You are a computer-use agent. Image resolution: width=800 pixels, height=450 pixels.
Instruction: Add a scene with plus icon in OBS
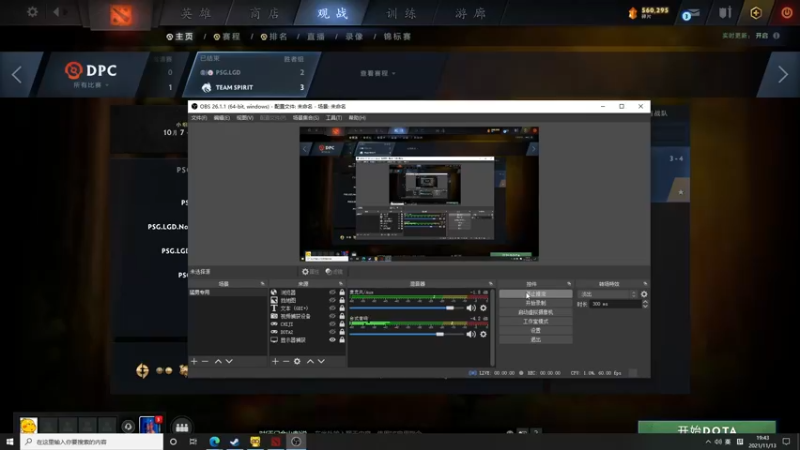coord(194,361)
